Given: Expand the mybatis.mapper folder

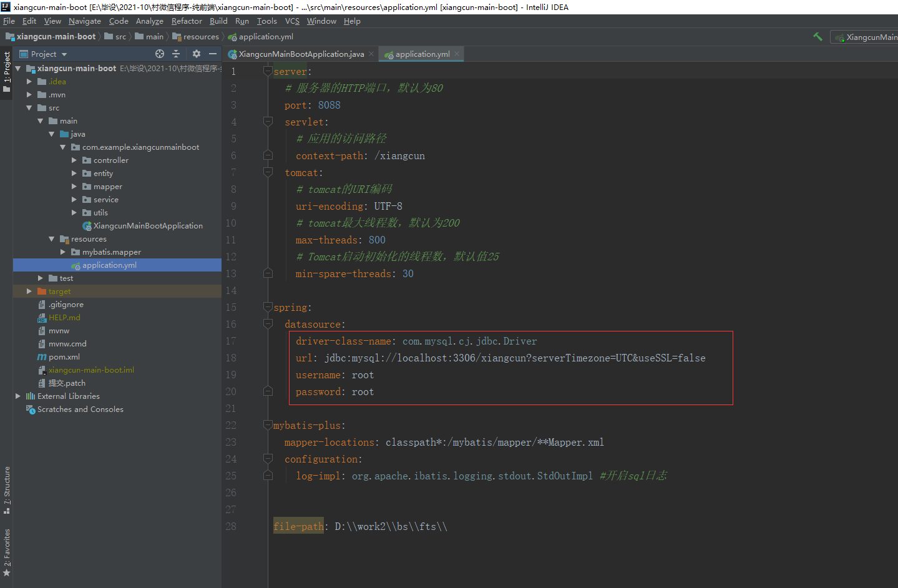Looking at the screenshot, I should (x=63, y=252).
